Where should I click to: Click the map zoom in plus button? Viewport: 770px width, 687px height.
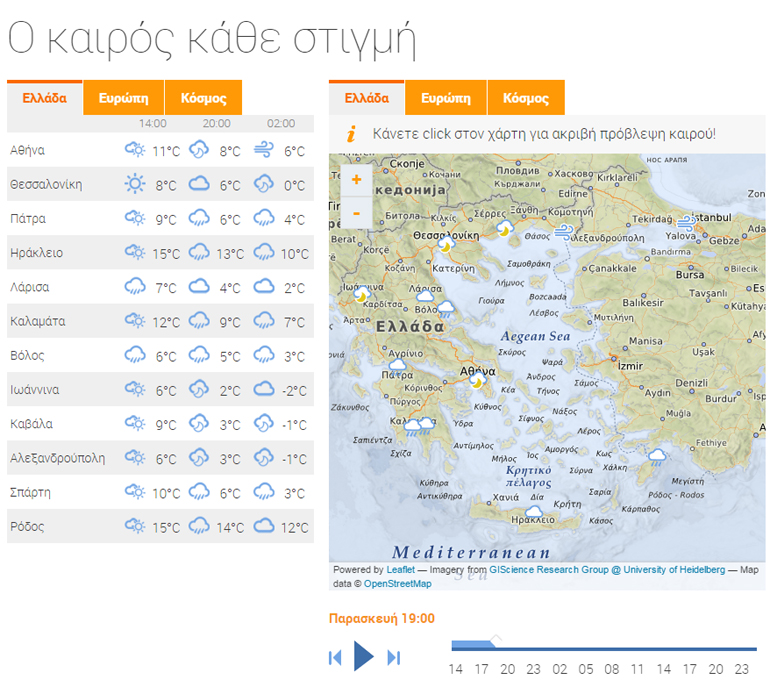click(x=356, y=181)
